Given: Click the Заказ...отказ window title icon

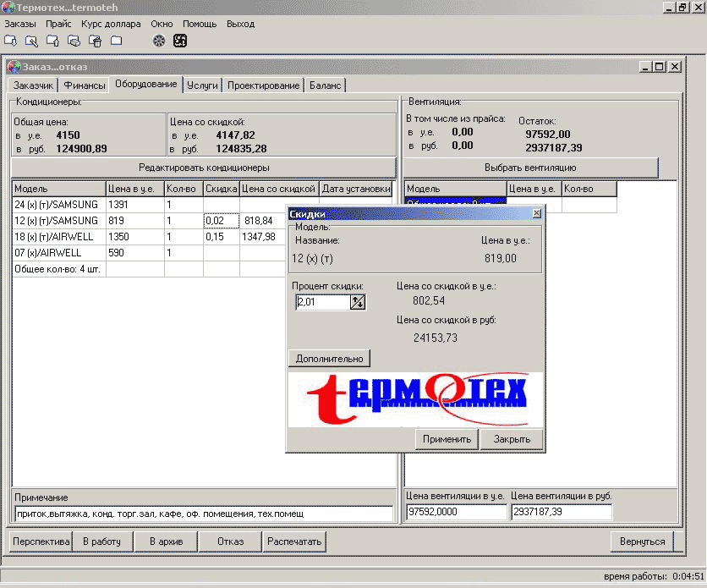Looking at the screenshot, I should click(x=15, y=67).
